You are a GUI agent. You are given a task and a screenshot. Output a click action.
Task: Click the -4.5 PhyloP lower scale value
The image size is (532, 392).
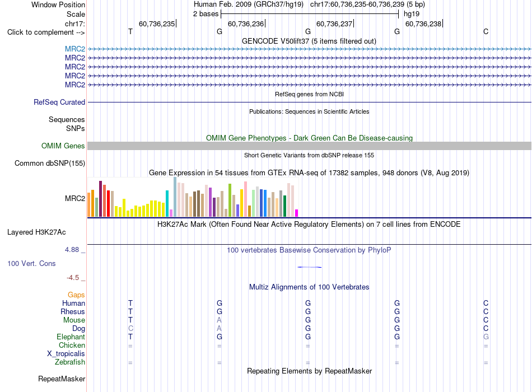coord(73,278)
